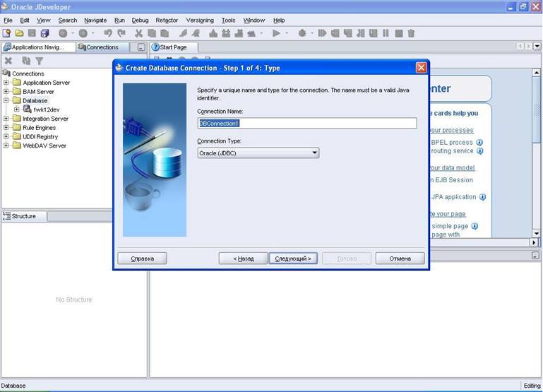Click the Terminate square stop icon
543x392 pixels.
tap(398, 33)
